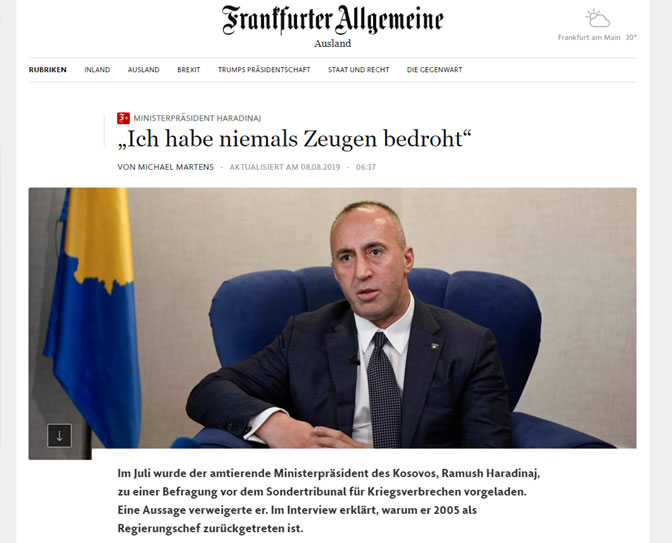Open Trumps Präsidentschaft section
This screenshot has width=672, height=543.
(264, 69)
